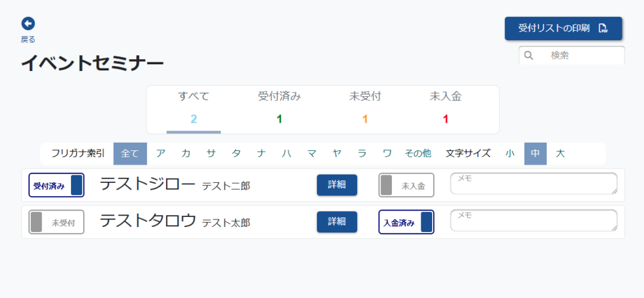The image size is (644, 298).
Task: Click the 検索 search field
Action: click(x=572, y=55)
